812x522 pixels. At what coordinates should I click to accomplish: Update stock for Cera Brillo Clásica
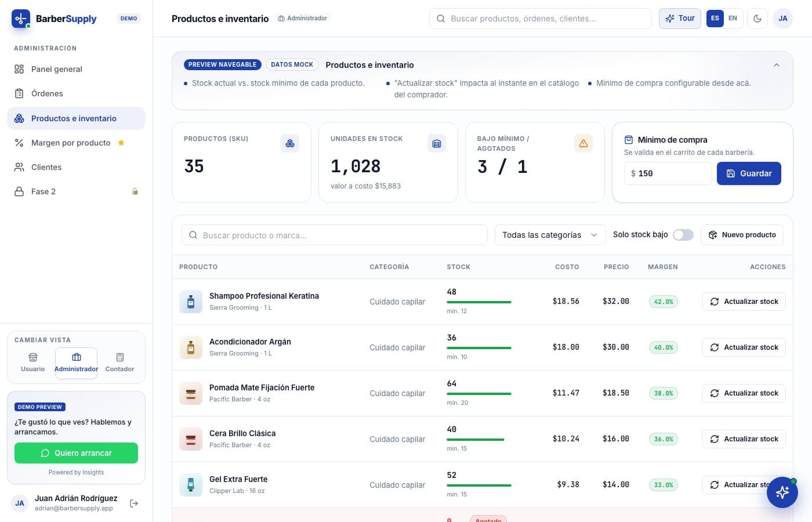pos(744,439)
